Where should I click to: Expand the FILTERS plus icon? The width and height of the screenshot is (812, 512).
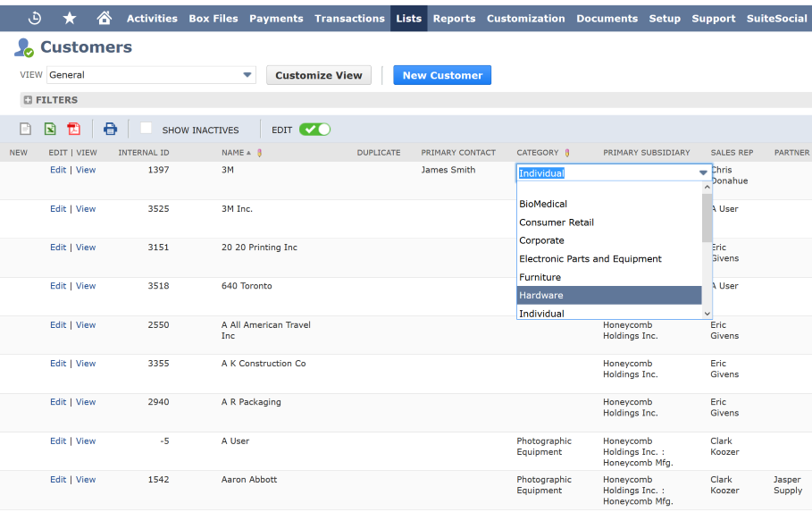[28, 100]
